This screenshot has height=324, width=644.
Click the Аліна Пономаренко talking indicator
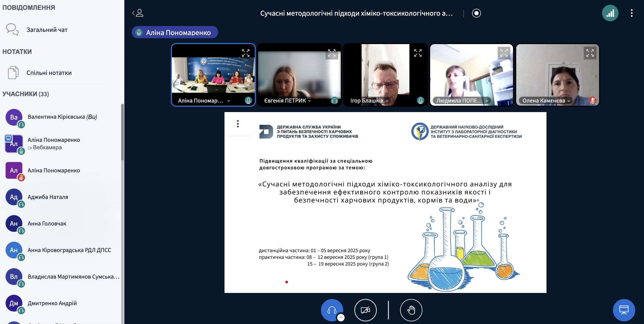(x=175, y=32)
